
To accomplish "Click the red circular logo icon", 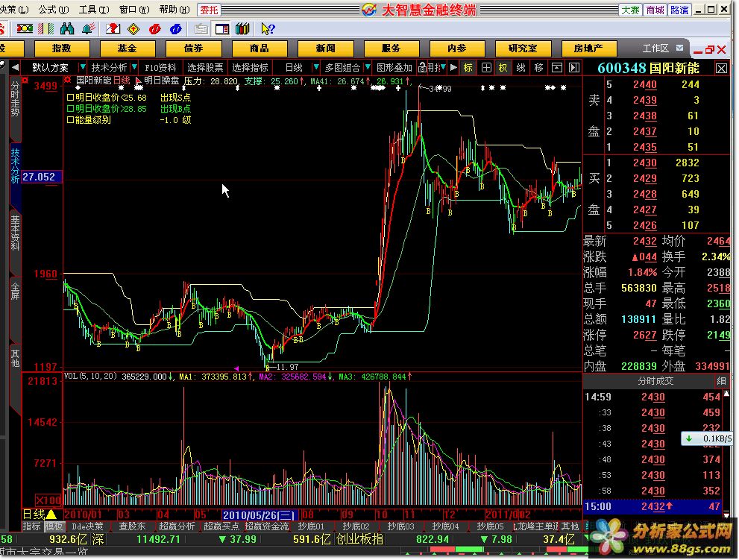I will coord(154,29).
